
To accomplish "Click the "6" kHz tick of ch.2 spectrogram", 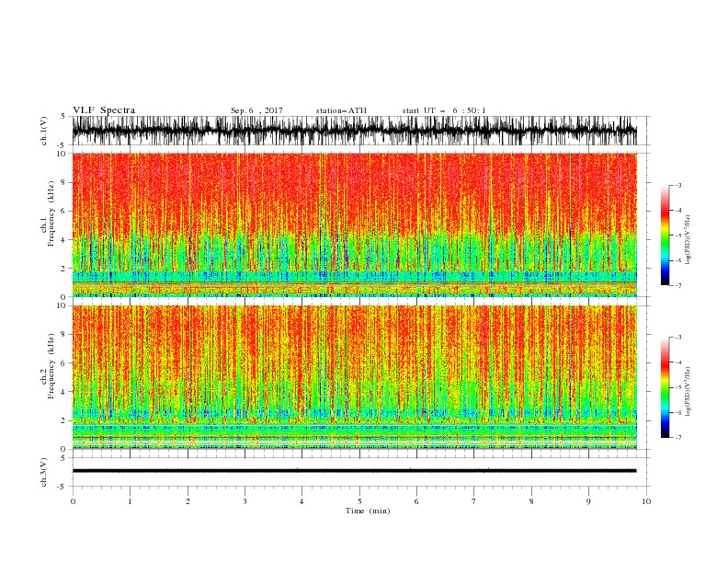I will pyautogui.click(x=63, y=363).
